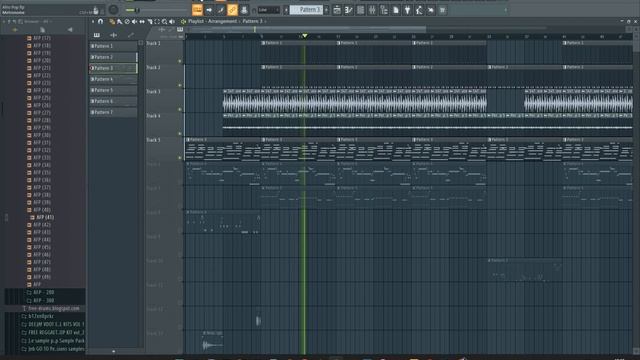Click Arrangement in the playlist breadcrumb
The width and height of the screenshot is (640, 360).
click(x=222, y=21)
